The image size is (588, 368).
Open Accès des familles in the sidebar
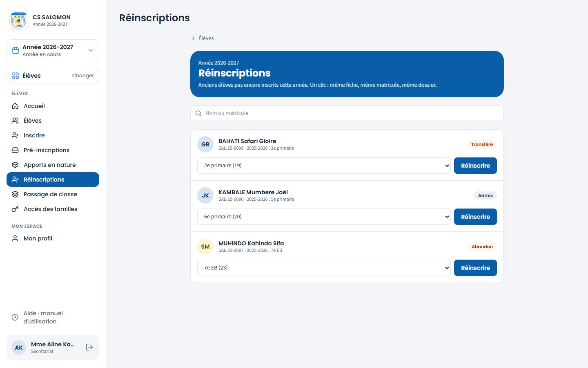[53, 209]
